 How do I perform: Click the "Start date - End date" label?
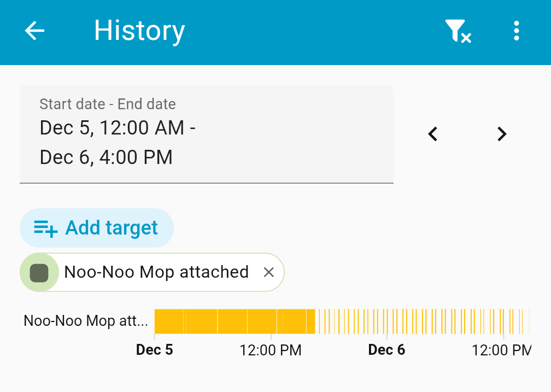[x=108, y=104]
